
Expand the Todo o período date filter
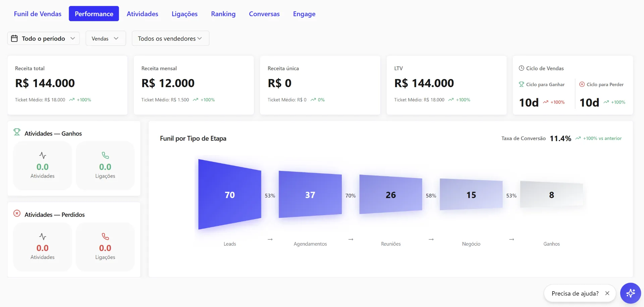click(x=43, y=39)
